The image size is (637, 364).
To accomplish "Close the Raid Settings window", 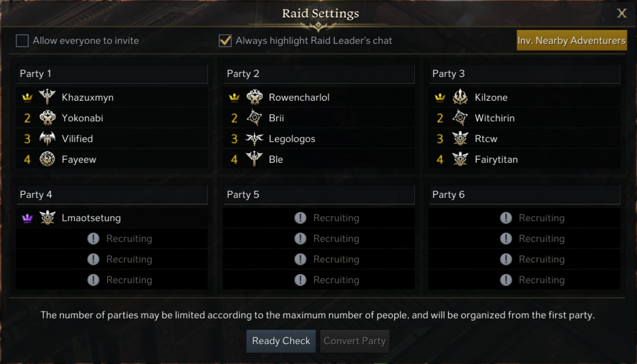I will (621, 13).
